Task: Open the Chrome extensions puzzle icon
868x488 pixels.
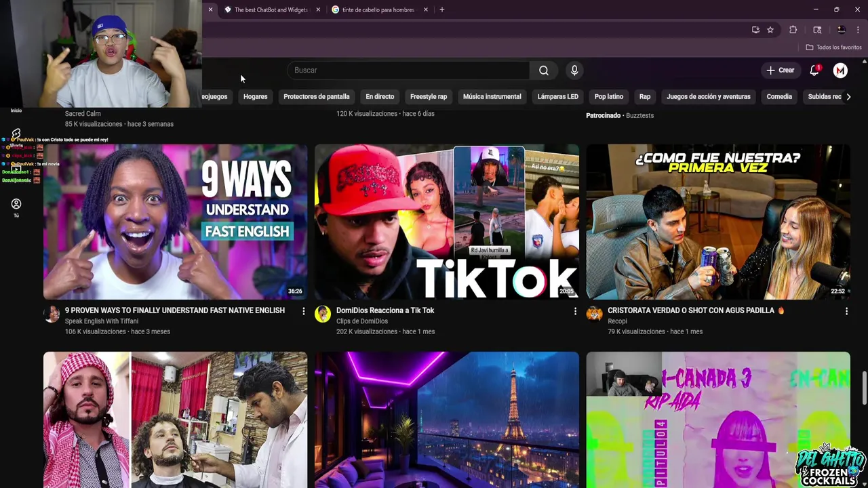Action: point(793,30)
